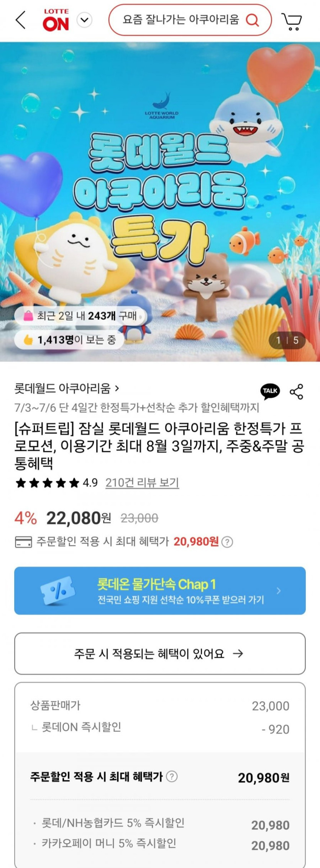
Task: Tap the 1 | 5 image page indicator
Action: click(x=287, y=340)
